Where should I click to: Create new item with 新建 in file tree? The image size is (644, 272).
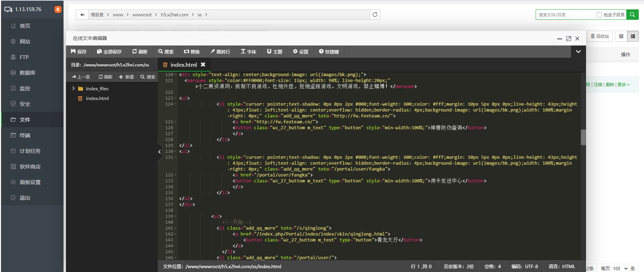pos(126,77)
